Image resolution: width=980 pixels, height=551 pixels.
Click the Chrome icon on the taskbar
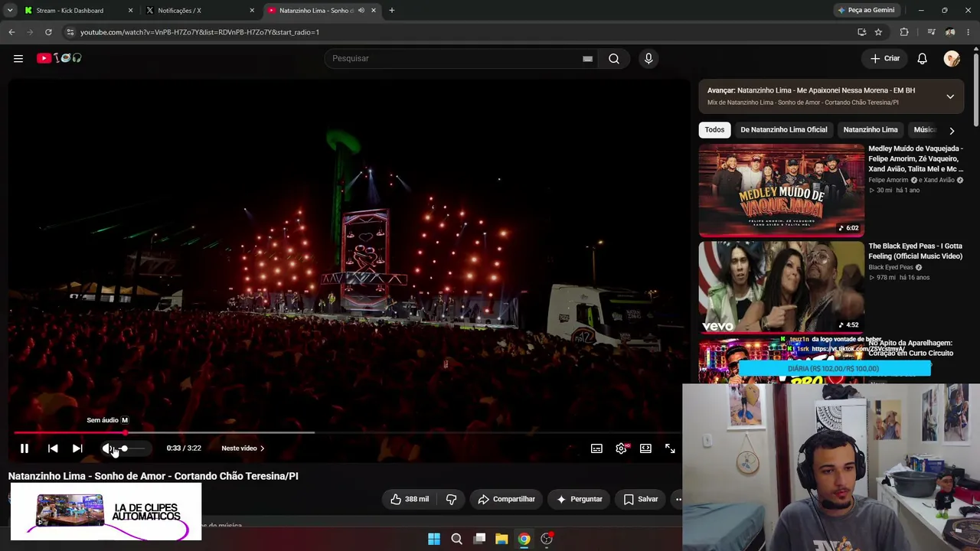524,539
